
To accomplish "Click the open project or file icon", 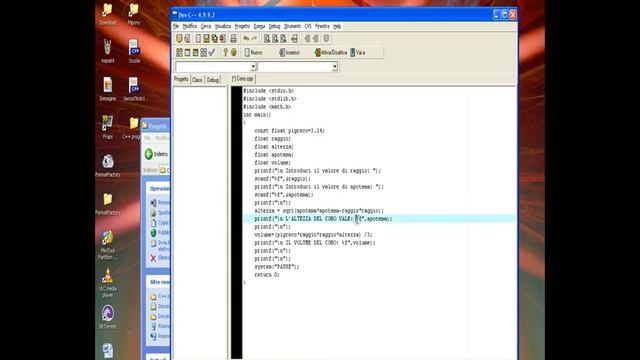I will pyautogui.click(x=187, y=39).
